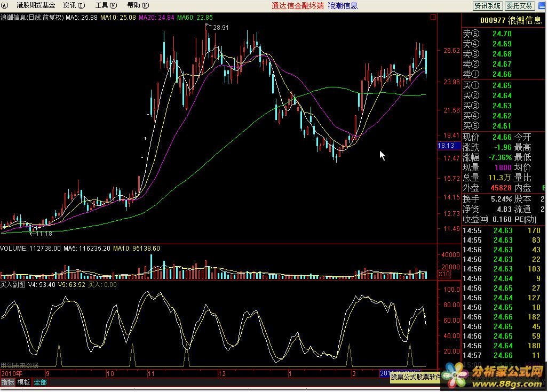Click the 用到未来数据 notice text

click(x=19, y=365)
